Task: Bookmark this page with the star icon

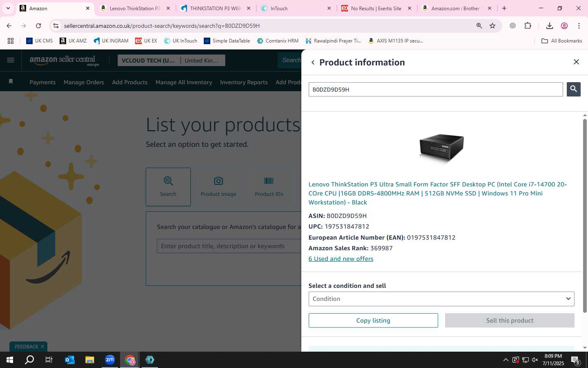Action: 492,26
